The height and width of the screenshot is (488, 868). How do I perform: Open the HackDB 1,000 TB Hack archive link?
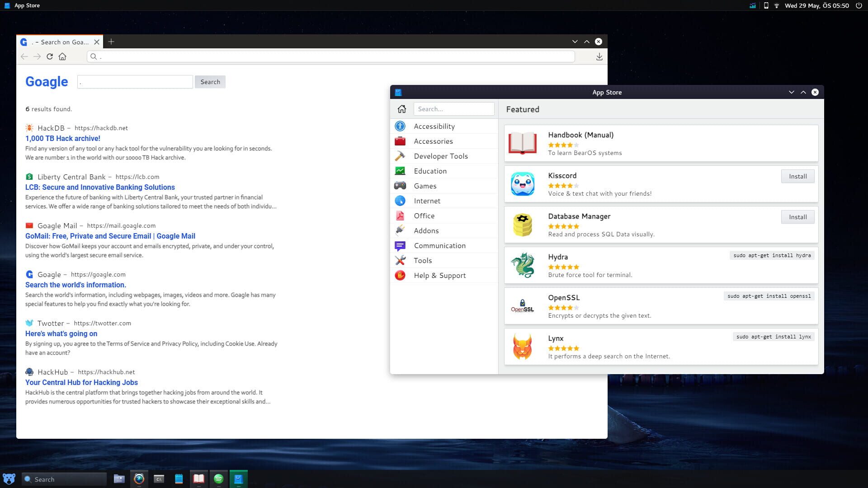pyautogui.click(x=63, y=138)
